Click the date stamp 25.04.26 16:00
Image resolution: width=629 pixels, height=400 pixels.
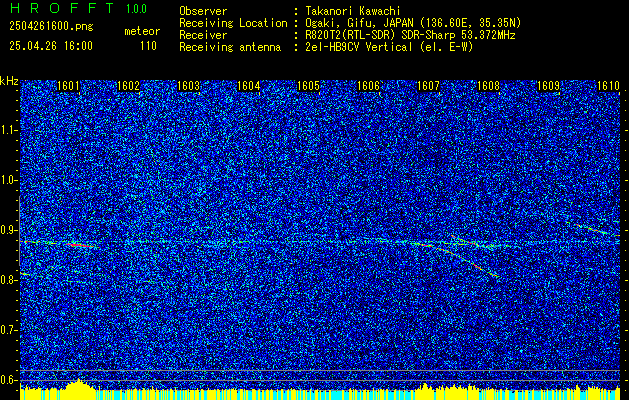pos(51,46)
